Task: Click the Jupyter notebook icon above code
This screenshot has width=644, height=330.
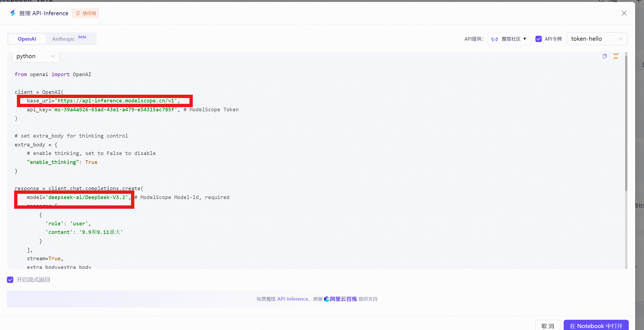Action: pyautogui.click(x=616, y=56)
